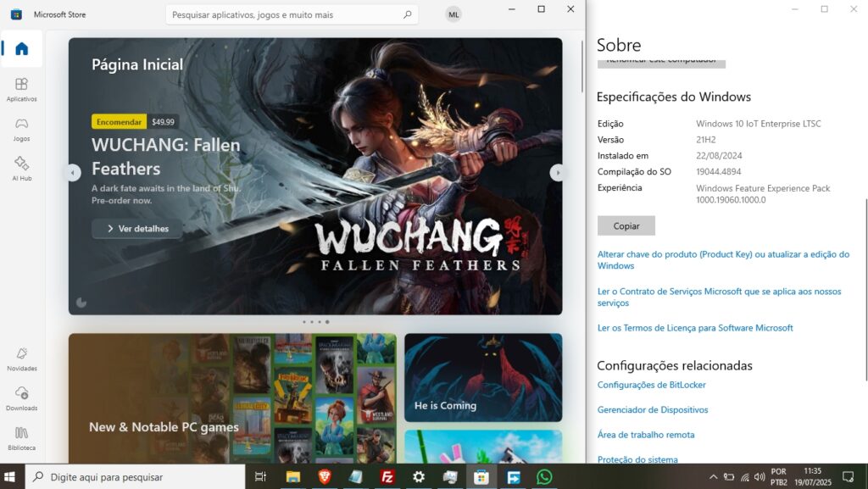Open the volume control in tray

759,477
